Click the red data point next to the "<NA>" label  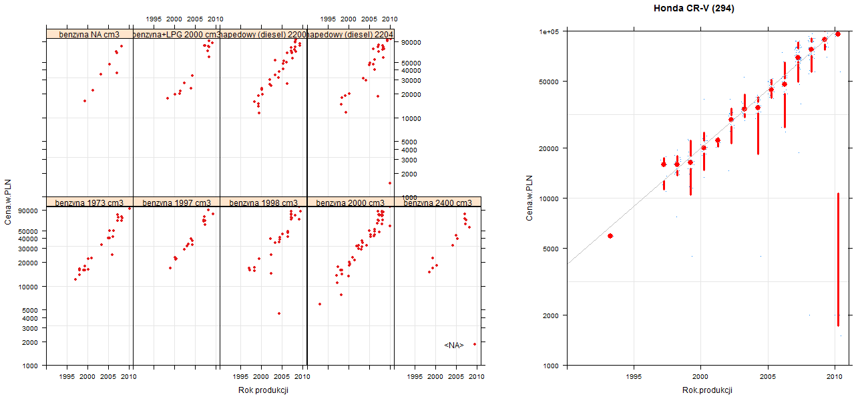(475, 344)
